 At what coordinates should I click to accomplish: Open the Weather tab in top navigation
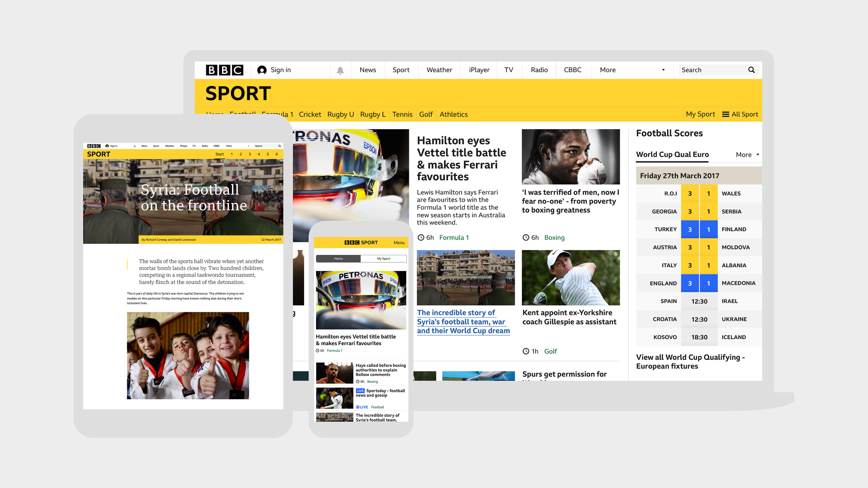coord(439,70)
